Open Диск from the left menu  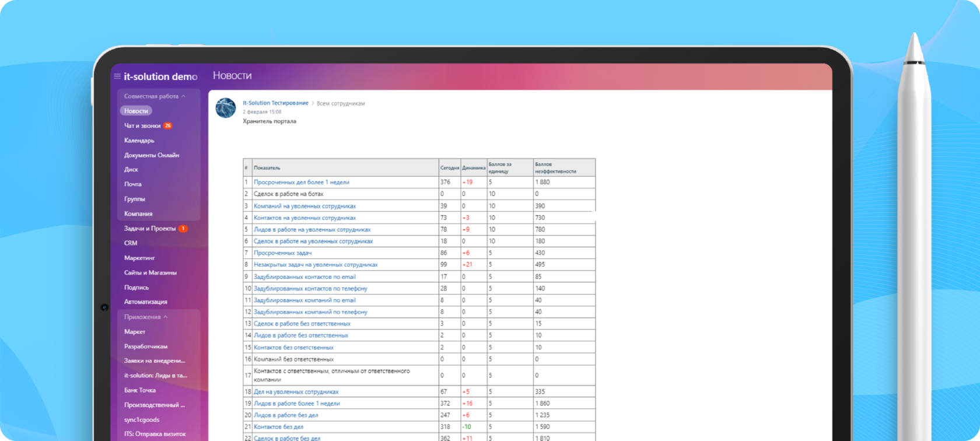(131, 170)
